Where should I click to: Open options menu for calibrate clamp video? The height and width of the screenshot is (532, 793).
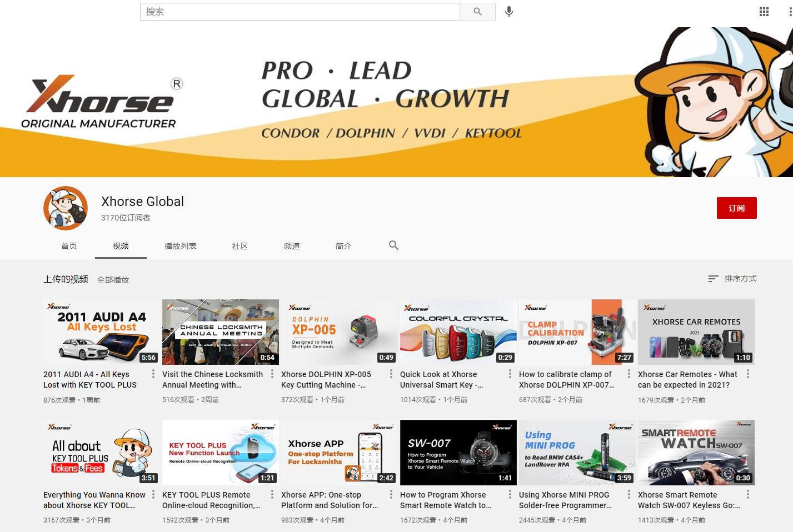tap(629, 374)
